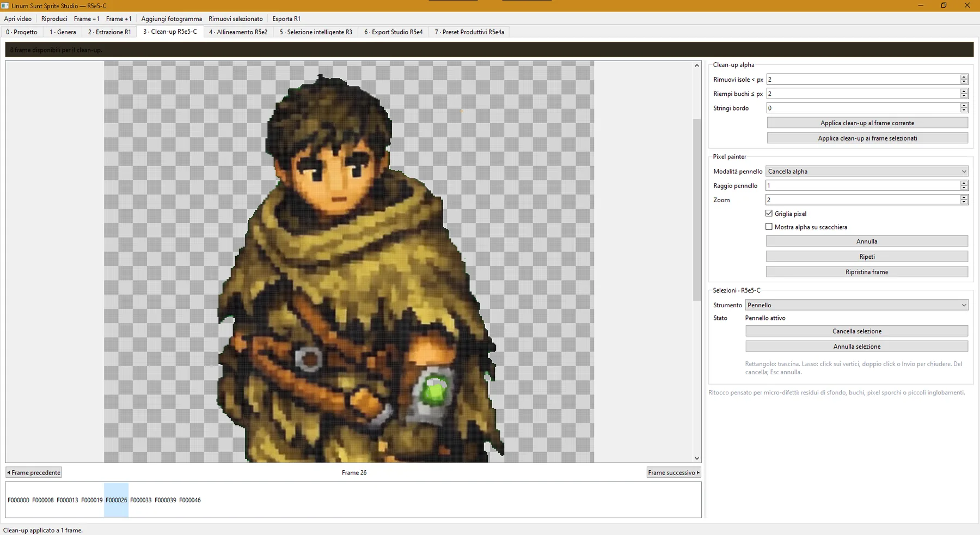Uncheck the Griglia pixel checkbox
The image size is (980, 535).
click(769, 214)
